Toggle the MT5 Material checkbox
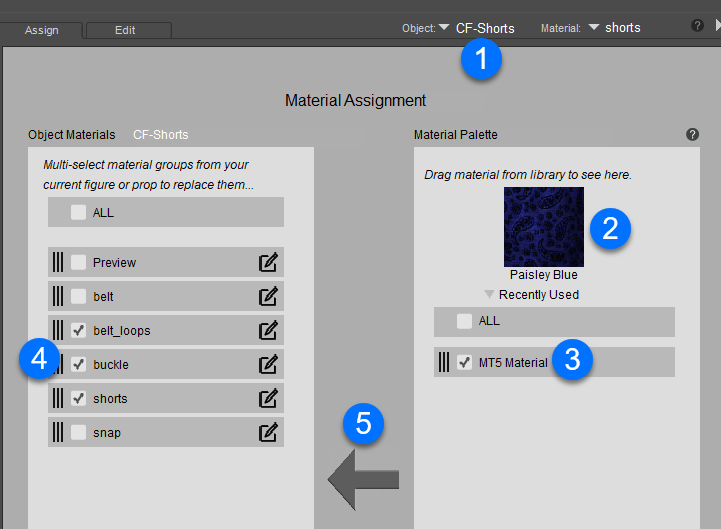Viewport: 721px width, 529px height. [x=464, y=363]
